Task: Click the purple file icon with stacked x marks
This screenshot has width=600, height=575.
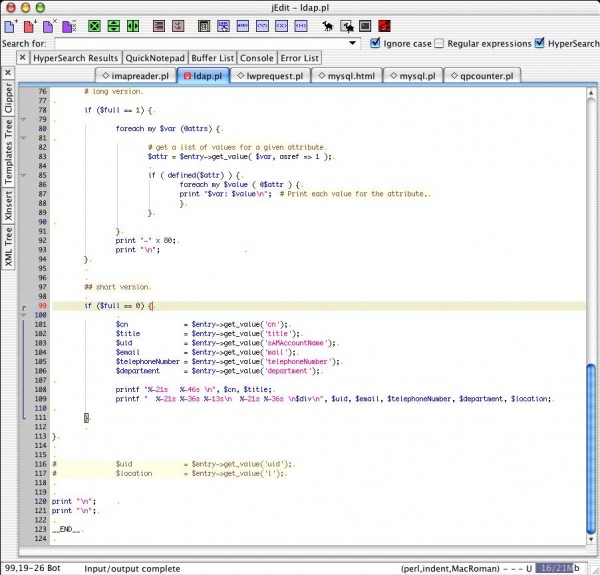Action: pos(69,26)
